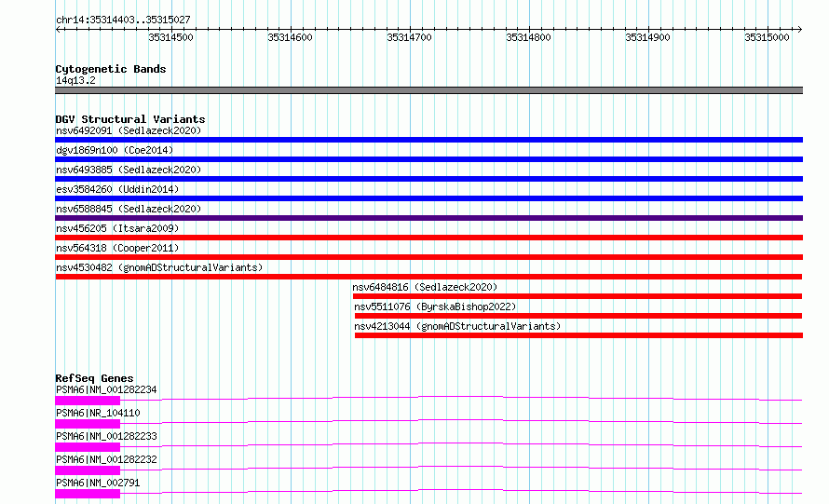Image resolution: width=829 pixels, height=504 pixels.
Task: Click the purple bar under nsv6588845
Action: (428, 218)
